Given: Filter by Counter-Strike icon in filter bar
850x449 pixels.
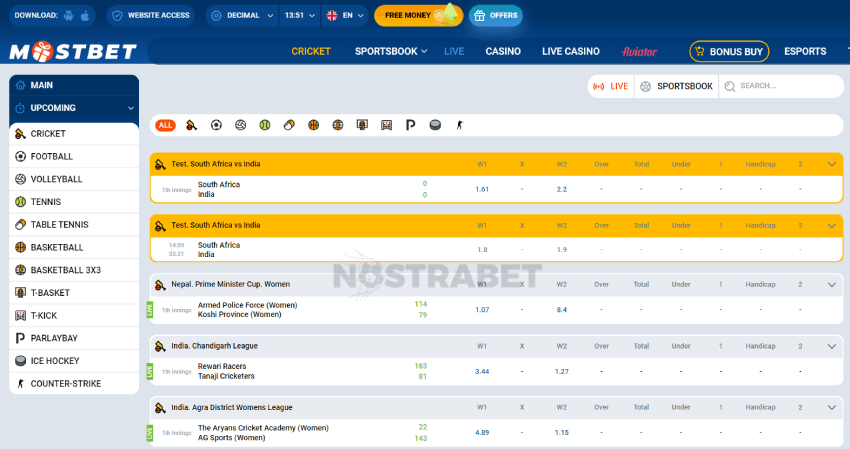Looking at the screenshot, I should 460,125.
